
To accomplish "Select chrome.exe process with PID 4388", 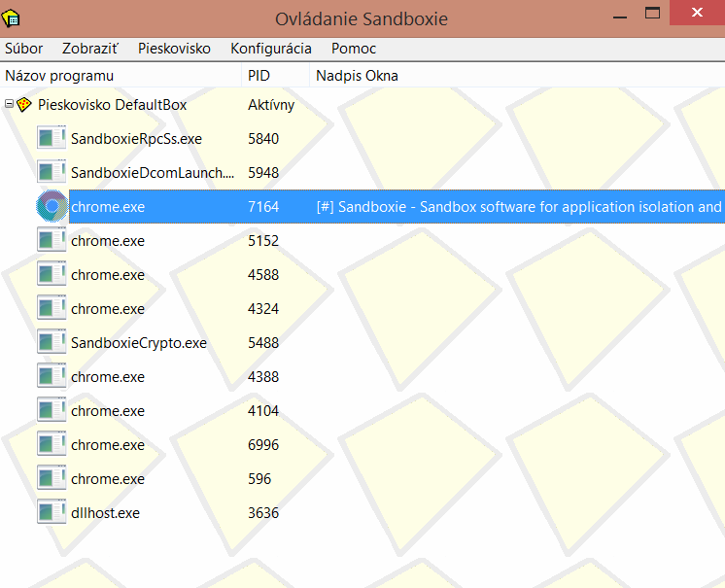I will (108, 376).
